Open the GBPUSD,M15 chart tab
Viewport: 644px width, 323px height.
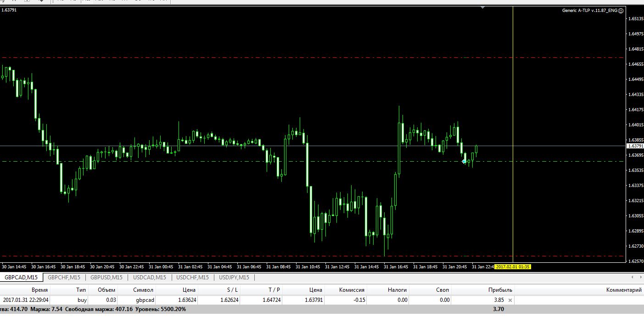click(106, 277)
